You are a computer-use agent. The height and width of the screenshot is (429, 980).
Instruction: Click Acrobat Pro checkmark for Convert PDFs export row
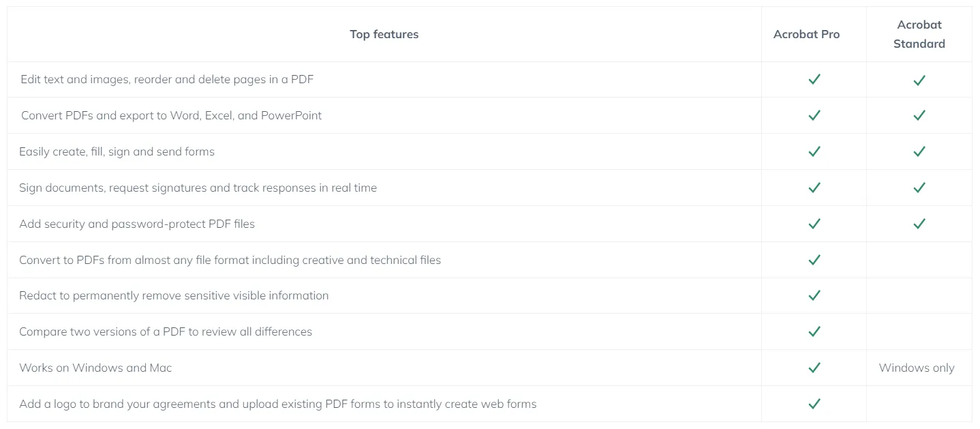pos(814,116)
